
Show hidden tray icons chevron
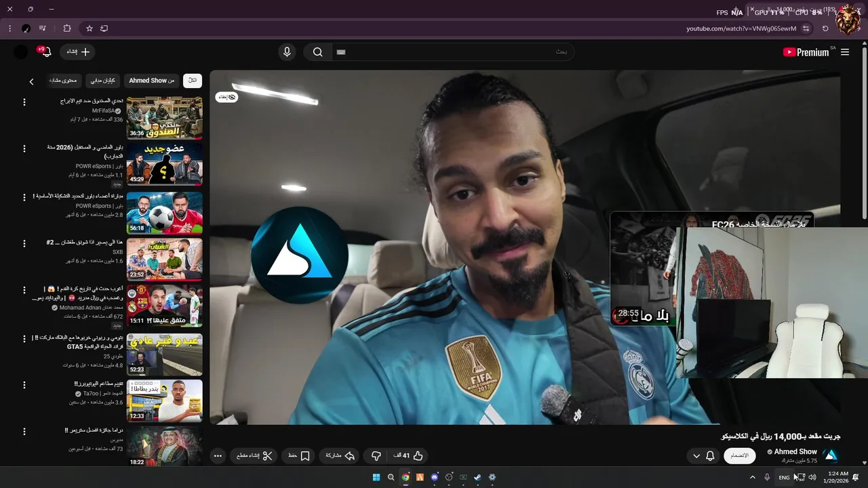pyautogui.click(x=752, y=477)
